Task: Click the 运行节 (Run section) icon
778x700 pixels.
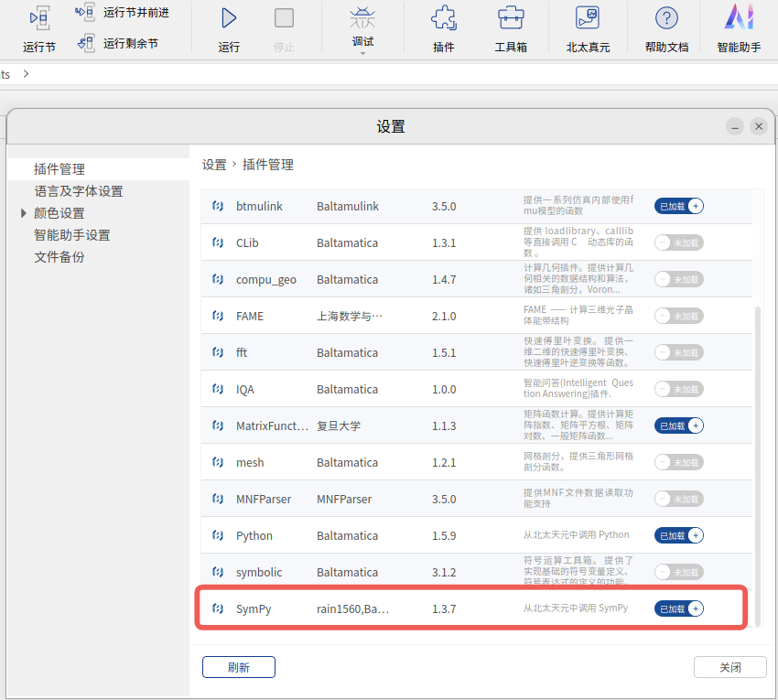Action: [39, 18]
